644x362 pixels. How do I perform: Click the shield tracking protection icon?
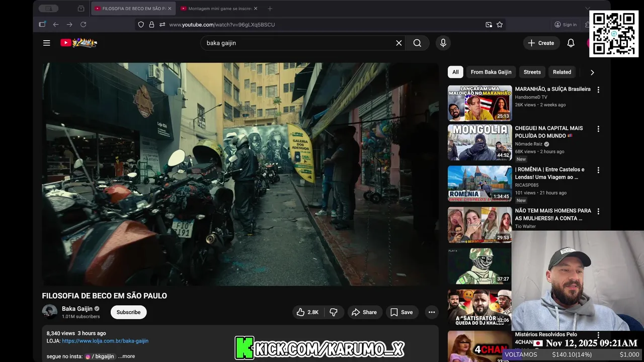(141, 24)
